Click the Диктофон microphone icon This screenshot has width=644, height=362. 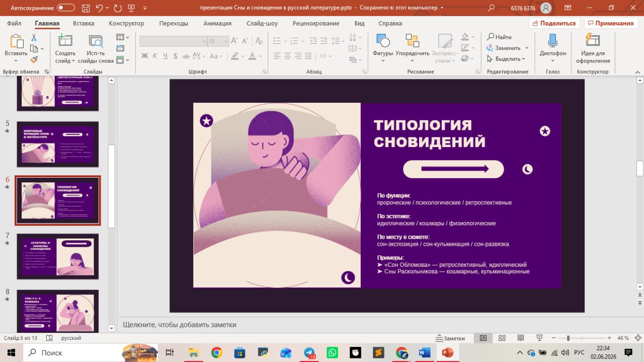coord(552,40)
